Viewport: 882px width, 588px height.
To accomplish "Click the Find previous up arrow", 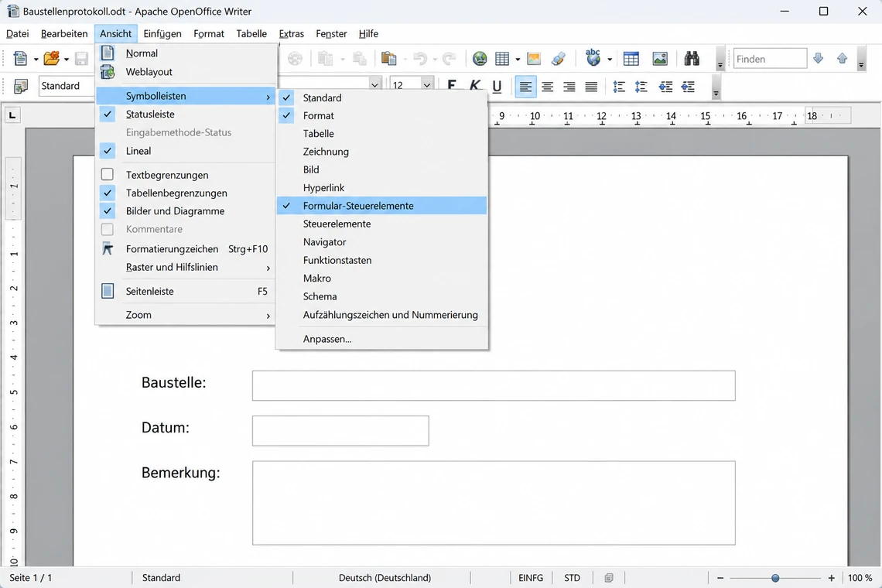I will tap(842, 59).
